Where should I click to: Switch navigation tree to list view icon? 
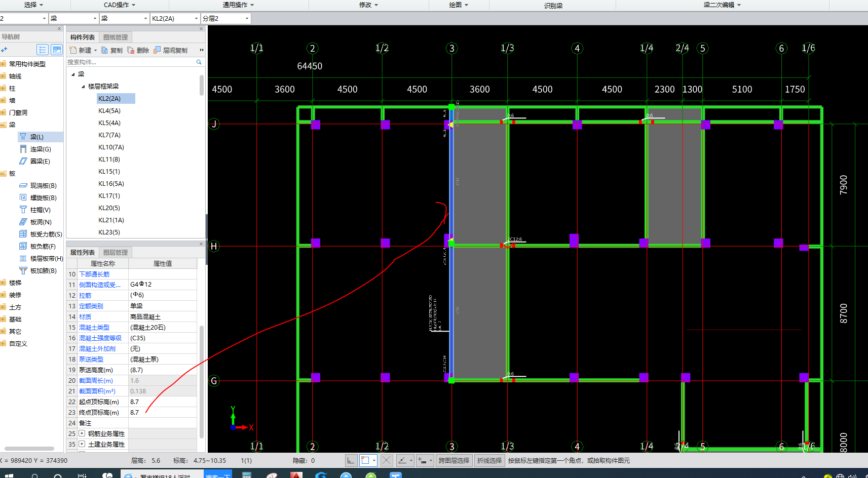click(43, 50)
